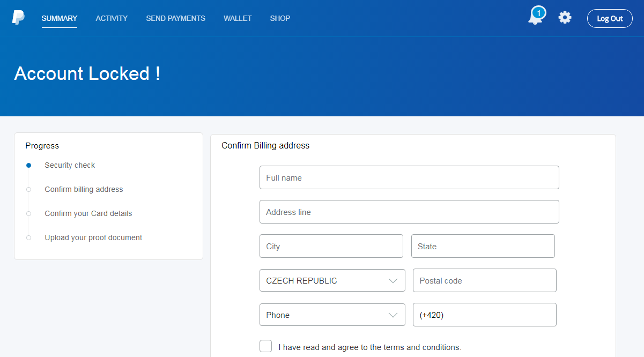Focus the (+420) phone number field
Viewport: 644px width, 357px height.
[484, 315]
